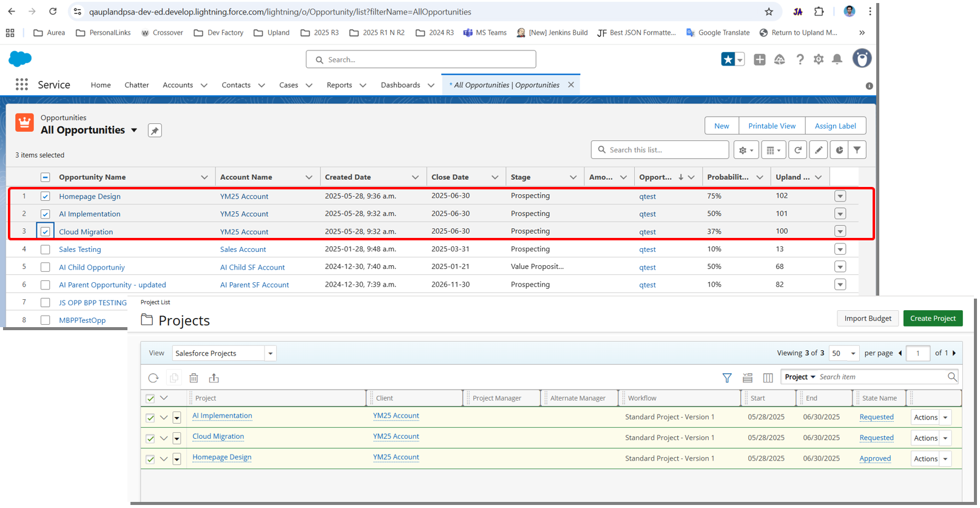
Task: Open the user profile avatar
Action: (x=862, y=58)
